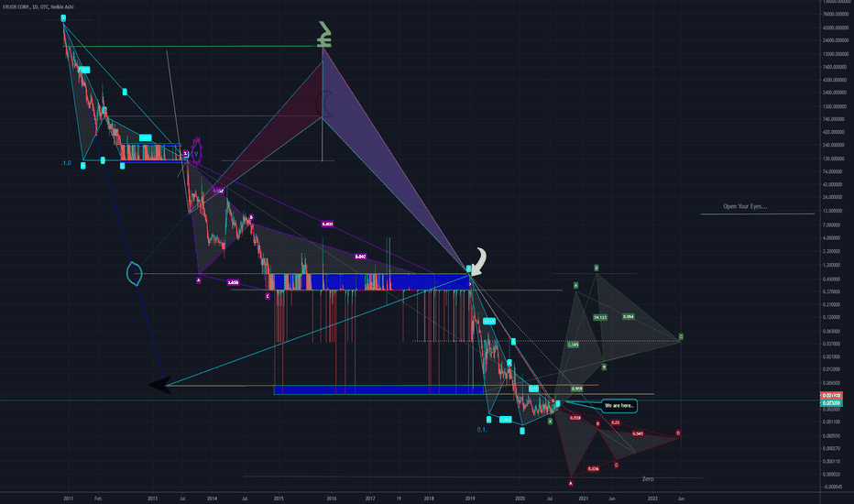854x504 pixels.
Task: Select point C of the red XABCD pattern
Action: 616,465
